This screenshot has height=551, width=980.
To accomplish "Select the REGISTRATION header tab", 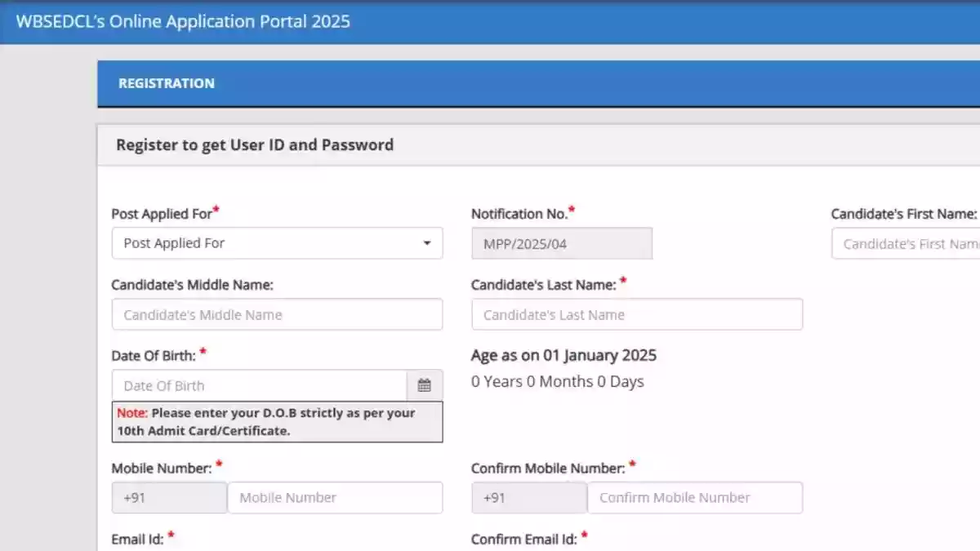I will click(x=167, y=83).
